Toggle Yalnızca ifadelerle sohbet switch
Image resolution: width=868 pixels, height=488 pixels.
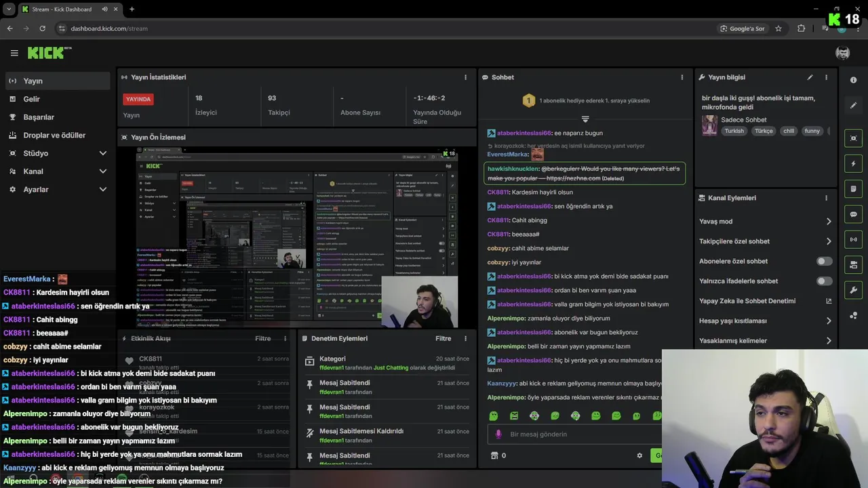click(824, 281)
